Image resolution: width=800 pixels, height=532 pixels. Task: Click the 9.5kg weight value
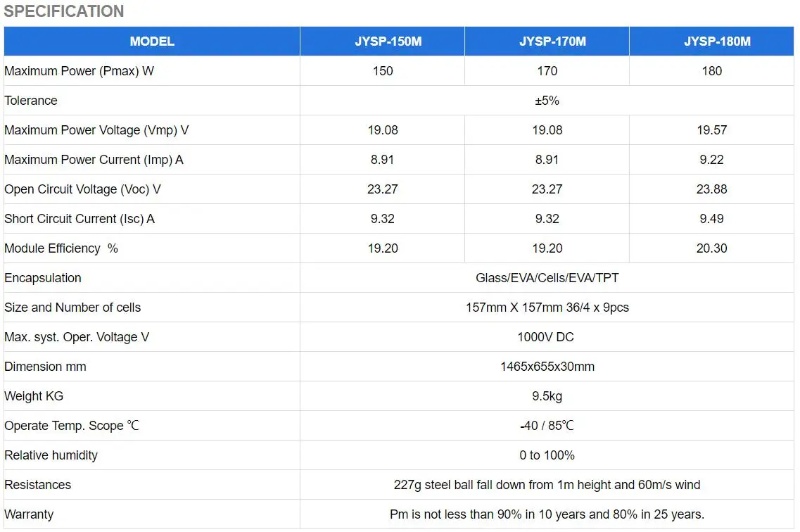[x=547, y=396]
